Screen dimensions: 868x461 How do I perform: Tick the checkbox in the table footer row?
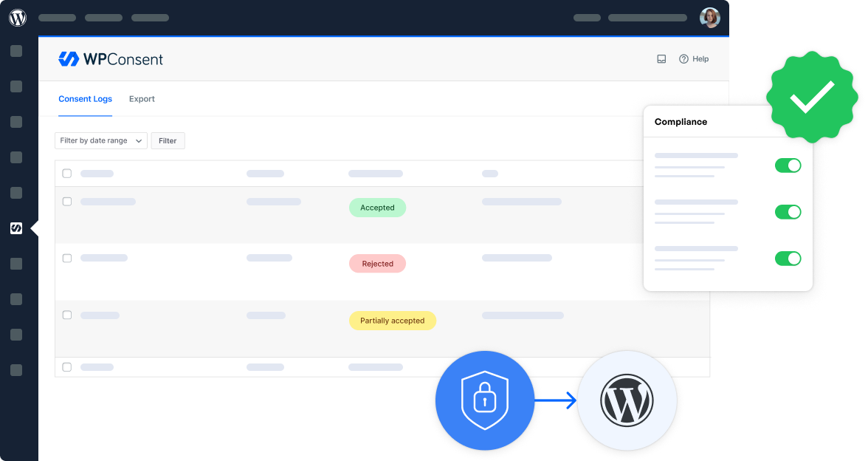[67, 366]
